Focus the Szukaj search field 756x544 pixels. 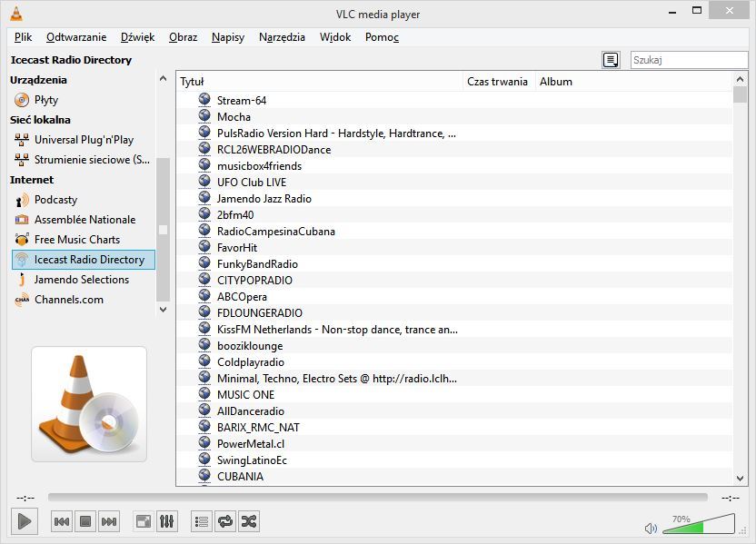(689, 60)
